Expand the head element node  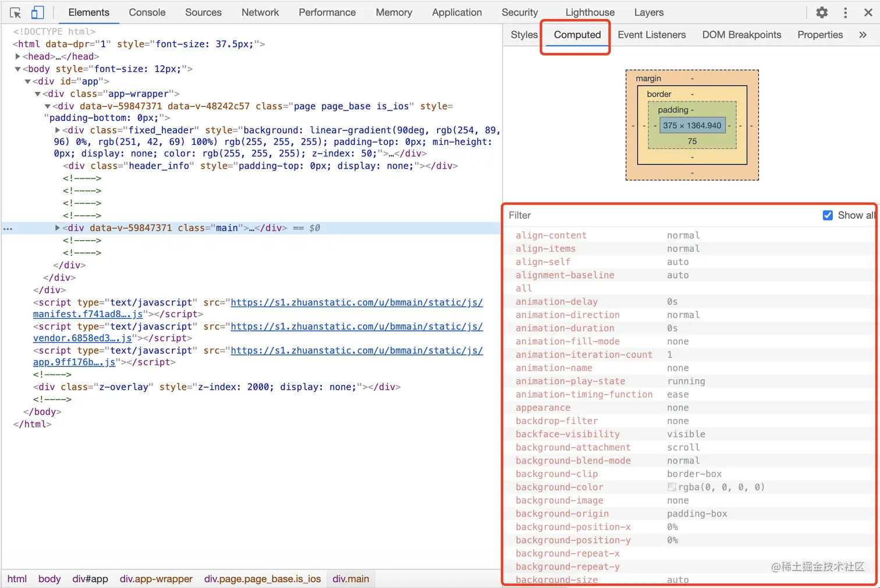(18, 56)
